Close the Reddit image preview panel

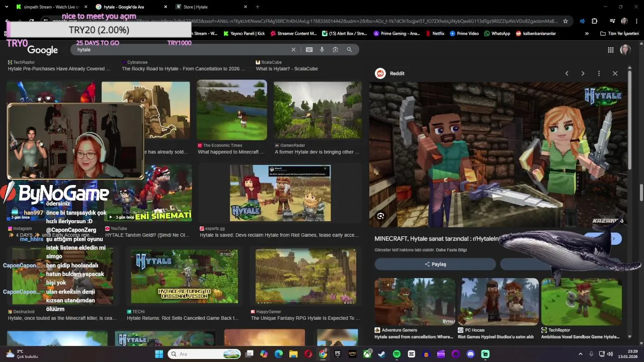(615, 73)
